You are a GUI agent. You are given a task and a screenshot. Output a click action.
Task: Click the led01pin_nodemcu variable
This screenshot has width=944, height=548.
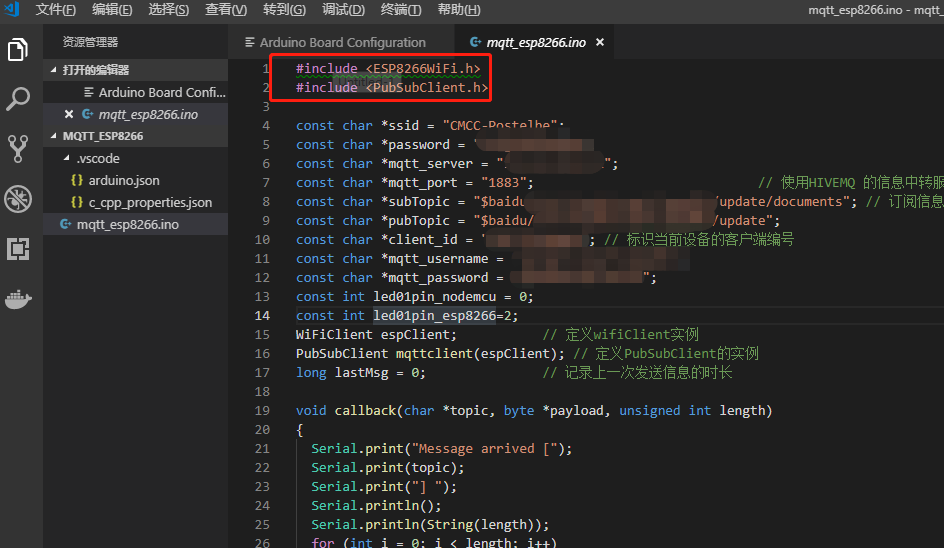[435, 296]
